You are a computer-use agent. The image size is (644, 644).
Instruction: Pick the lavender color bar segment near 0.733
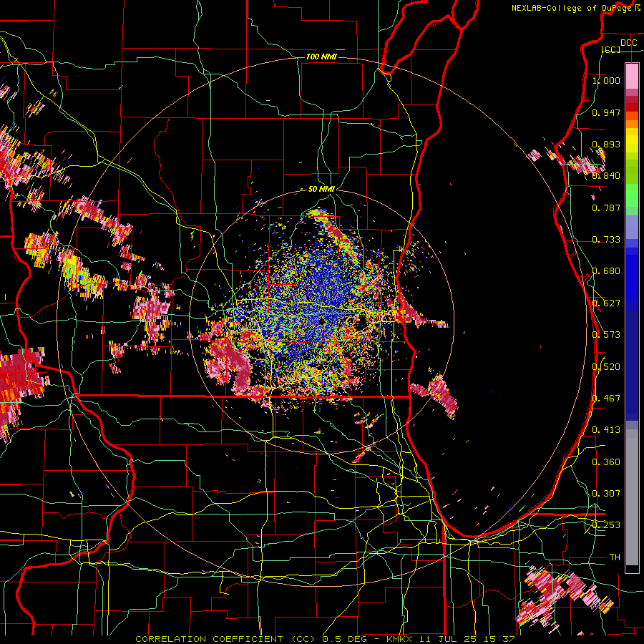(632, 227)
